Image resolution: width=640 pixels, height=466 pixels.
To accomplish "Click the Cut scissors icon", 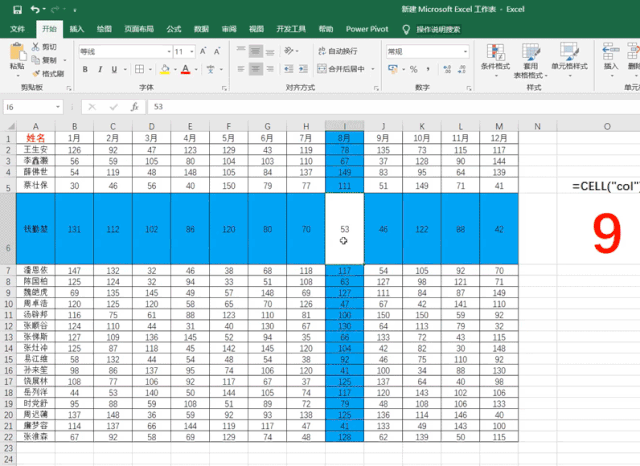I will pos(36,47).
